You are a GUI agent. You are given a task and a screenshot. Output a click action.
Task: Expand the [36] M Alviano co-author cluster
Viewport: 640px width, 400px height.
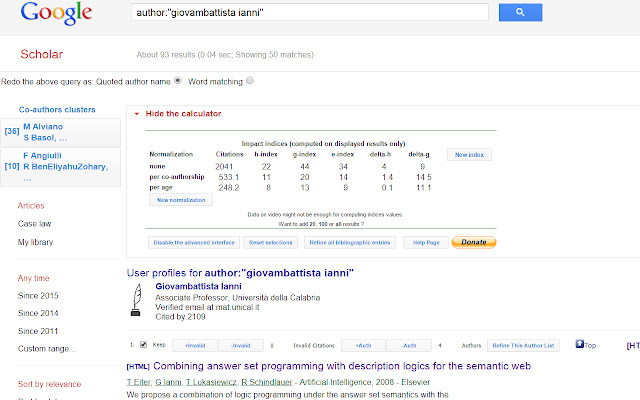point(60,132)
